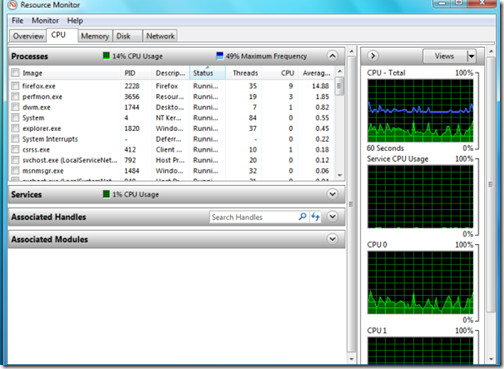Check the explorer.exe process box
Viewport: 504px width, 369px height.
[15, 128]
